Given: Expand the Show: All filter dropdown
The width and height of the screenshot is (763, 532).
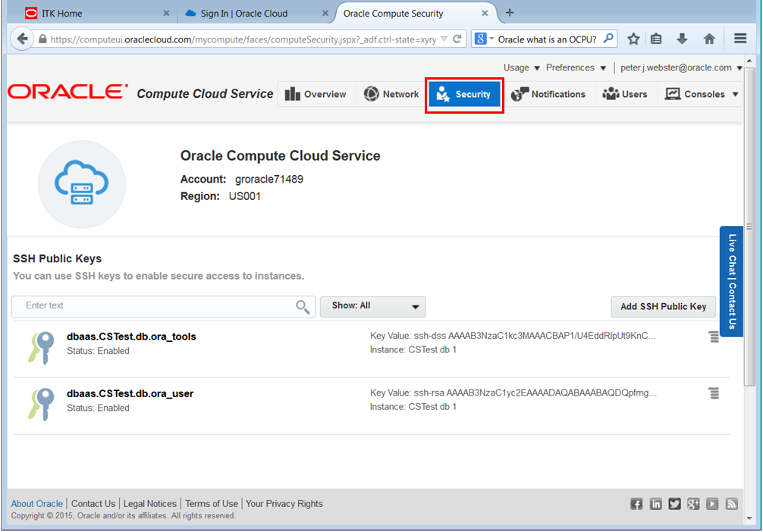Looking at the screenshot, I should pos(372,306).
